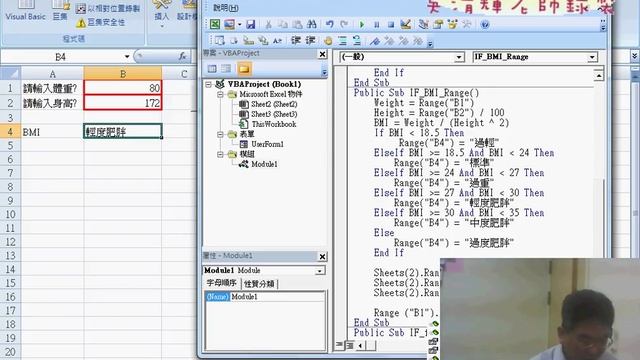The width and height of the screenshot is (640, 360).
Task: Open Properties Window from toolbar icon
Action: tap(438, 24)
